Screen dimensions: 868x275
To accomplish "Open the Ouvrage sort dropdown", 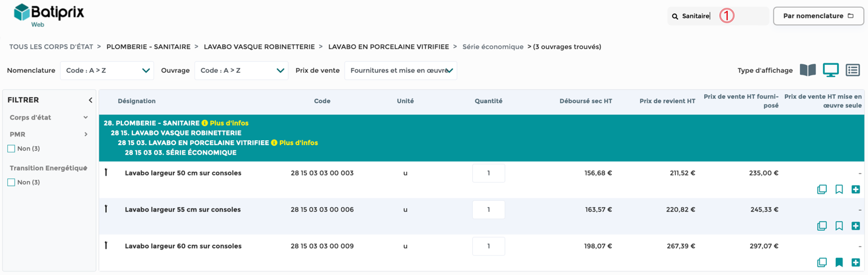I will 241,70.
